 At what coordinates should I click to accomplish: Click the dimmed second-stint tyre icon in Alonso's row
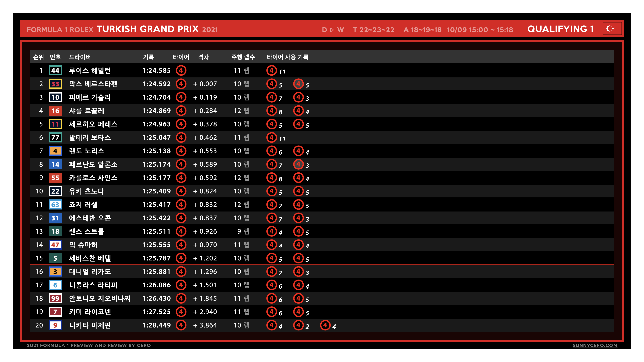click(x=298, y=164)
